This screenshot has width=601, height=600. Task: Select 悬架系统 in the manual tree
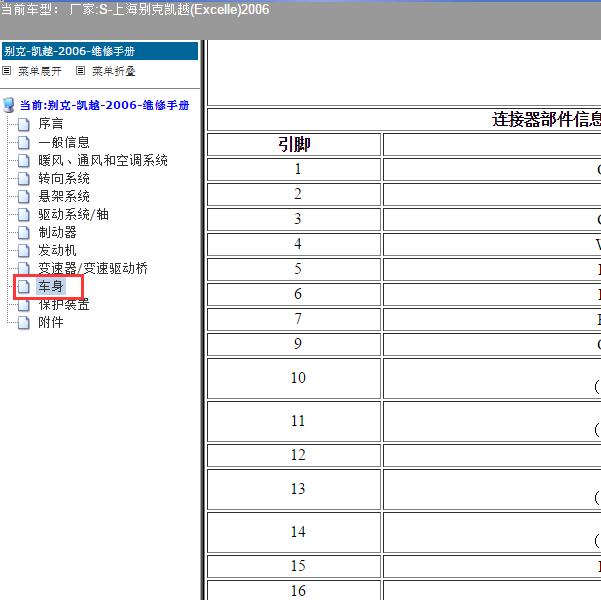(x=64, y=196)
